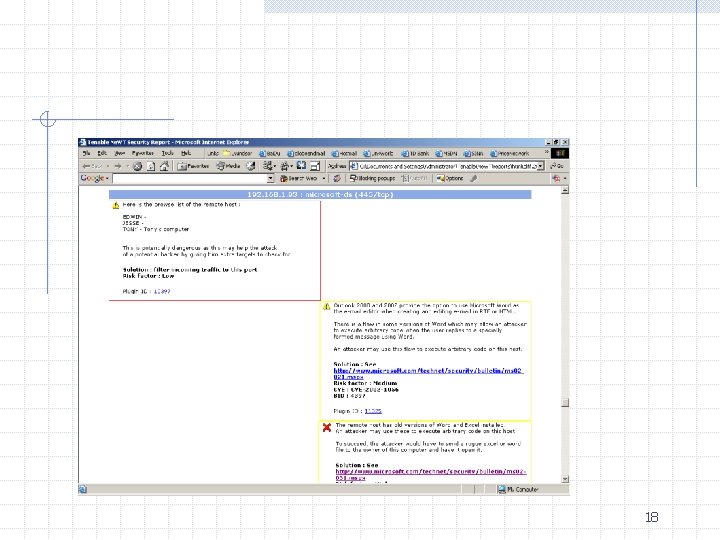Click the CVE-2002-1056 line

click(366, 389)
